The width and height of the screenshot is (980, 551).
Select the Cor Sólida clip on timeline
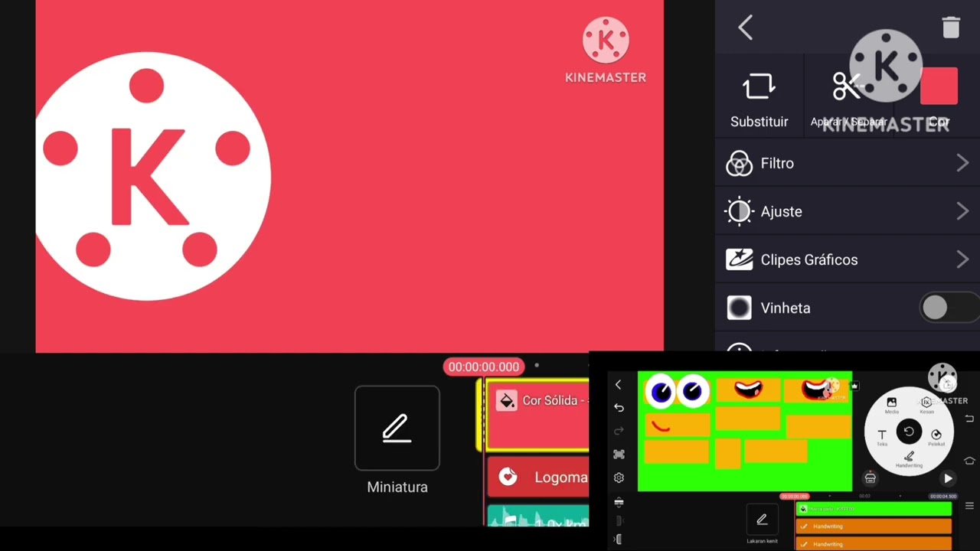(x=537, y=415)
